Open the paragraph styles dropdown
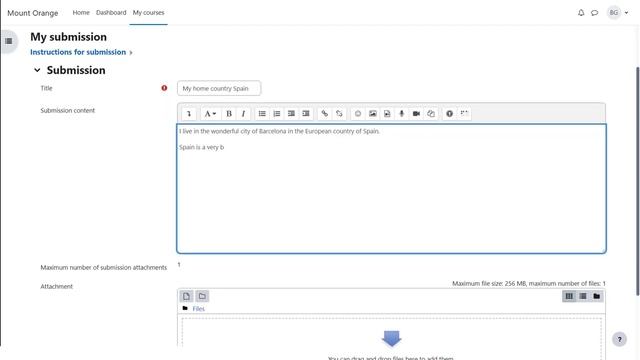This screenshot has width=640, height=360. click(210, 113)
